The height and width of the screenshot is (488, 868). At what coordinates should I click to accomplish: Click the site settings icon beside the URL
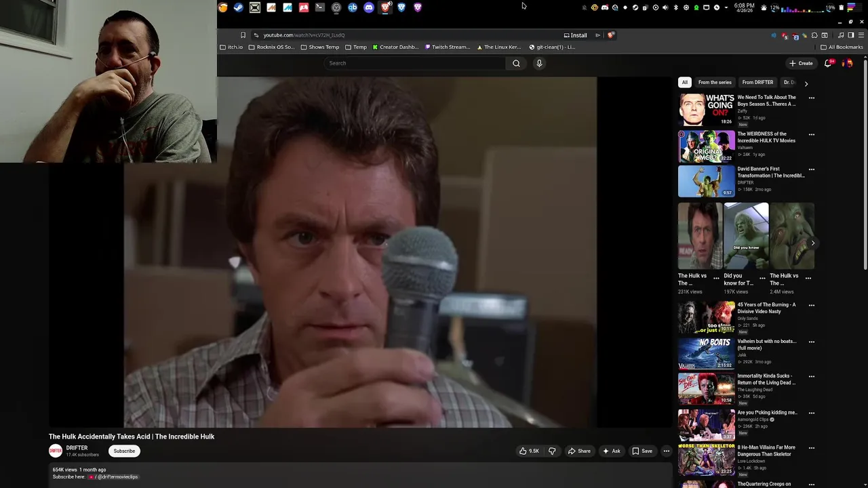pos(256,35)
